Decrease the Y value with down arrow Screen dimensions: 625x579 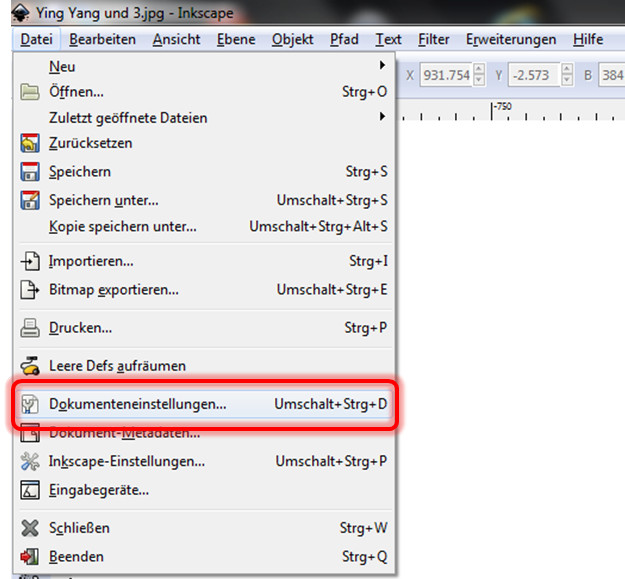coord(567,80)
